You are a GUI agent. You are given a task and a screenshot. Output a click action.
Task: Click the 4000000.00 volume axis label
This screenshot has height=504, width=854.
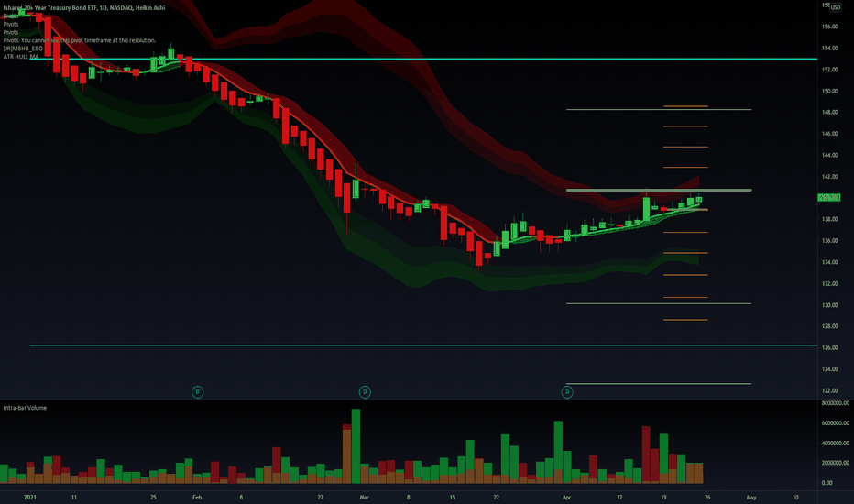click(835, 443)
